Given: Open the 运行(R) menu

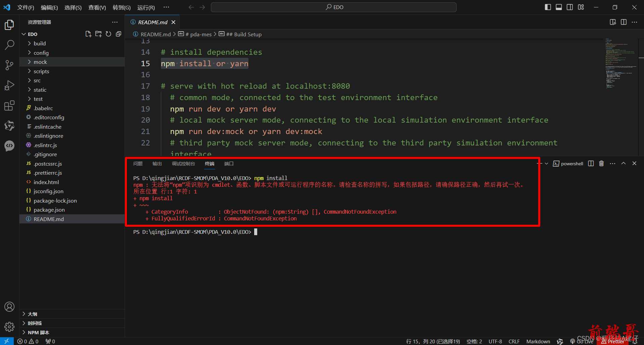Looking at the screenshot, I should tap(146, 7).
